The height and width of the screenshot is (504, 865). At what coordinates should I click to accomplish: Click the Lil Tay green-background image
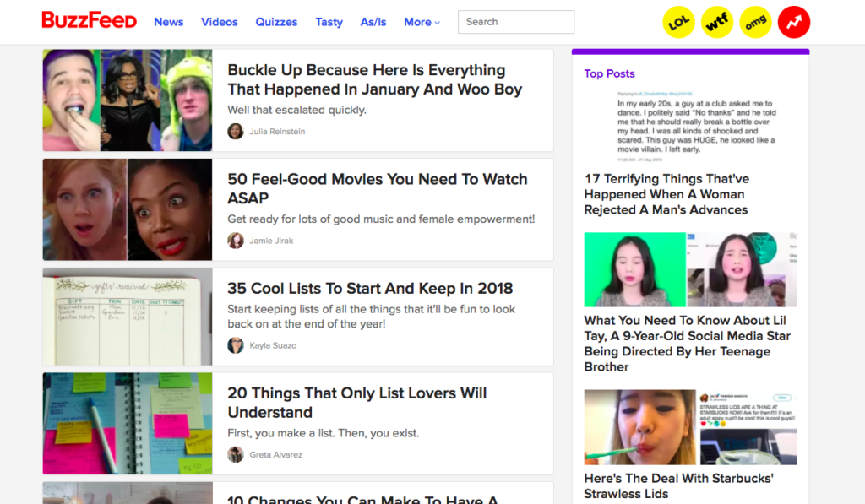[x=691, y=269]
